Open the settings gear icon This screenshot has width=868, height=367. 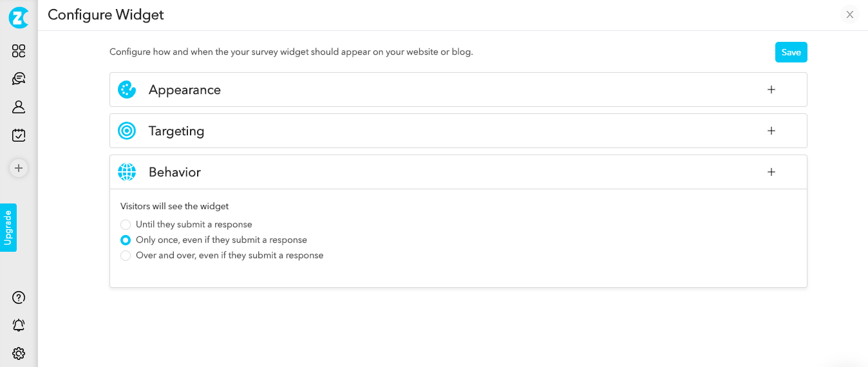tap(19, 353)
